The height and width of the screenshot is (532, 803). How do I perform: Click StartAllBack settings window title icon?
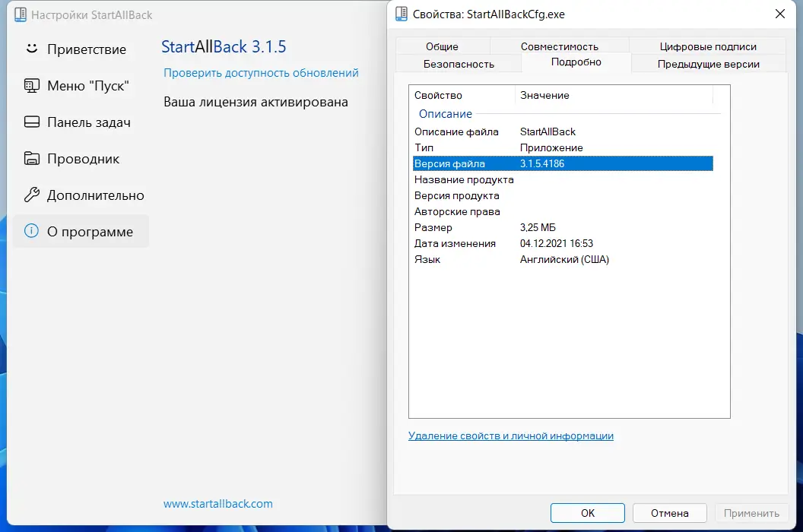21,15
